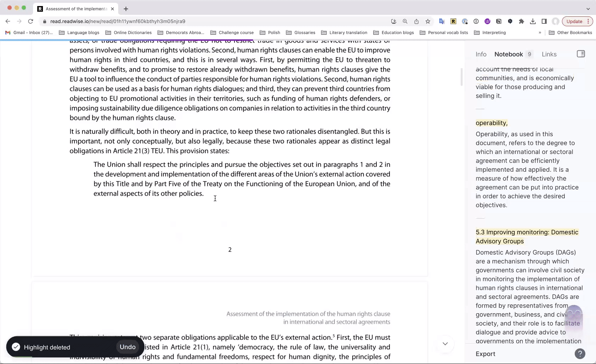Click the Ghostreader assistant icon
Image resolution: width=596 pixels, height=364 pixels.
(x=574, y=318)
